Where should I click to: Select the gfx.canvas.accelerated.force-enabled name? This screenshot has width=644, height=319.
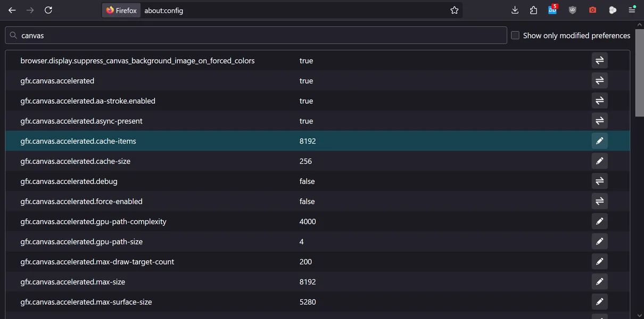[81, 202]
